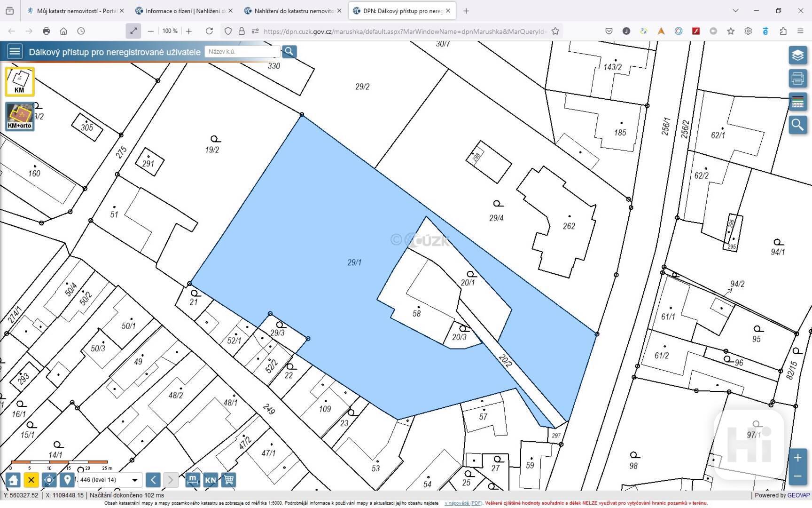Toggle the yellow X clear selection button
Screen dimensions: 812x508
tap(31, 480)
